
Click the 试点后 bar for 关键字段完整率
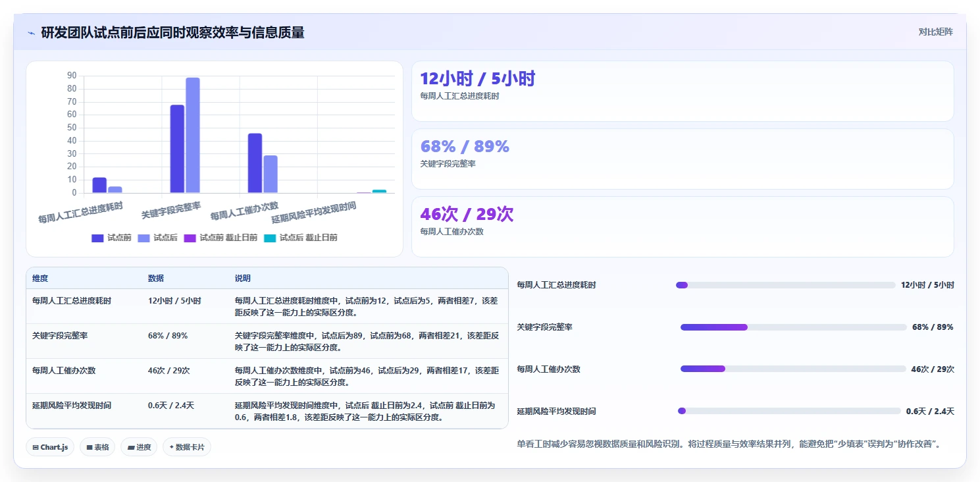(193, 135)
